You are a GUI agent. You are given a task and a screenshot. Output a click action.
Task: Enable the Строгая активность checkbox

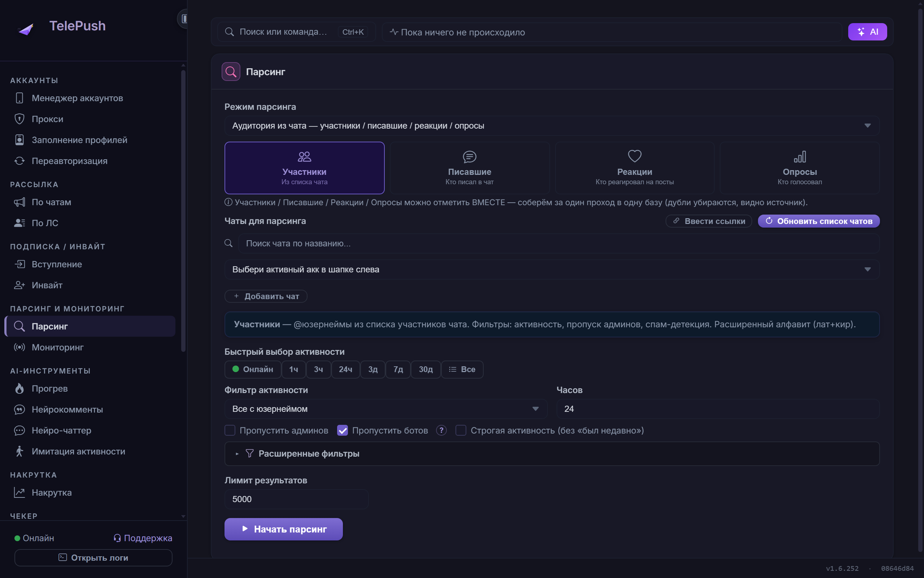pos(461,431)
